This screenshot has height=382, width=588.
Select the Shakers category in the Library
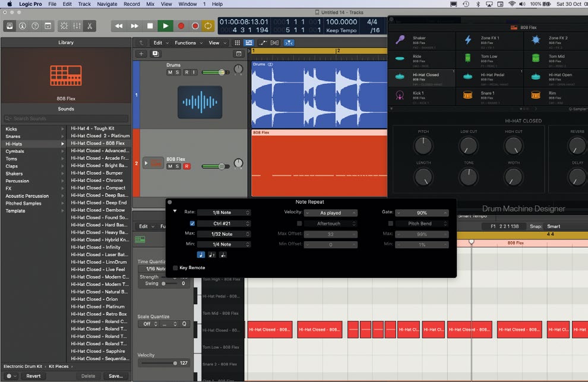34,173
